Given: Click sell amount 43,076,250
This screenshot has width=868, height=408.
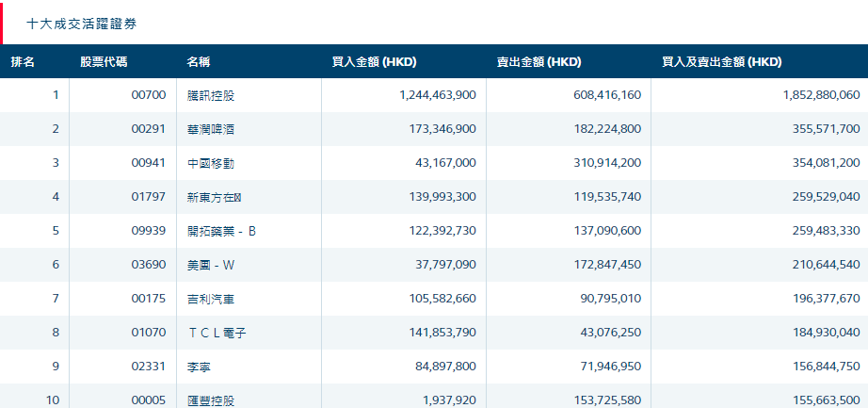Looking at the screenshot, I should point(611,333).
